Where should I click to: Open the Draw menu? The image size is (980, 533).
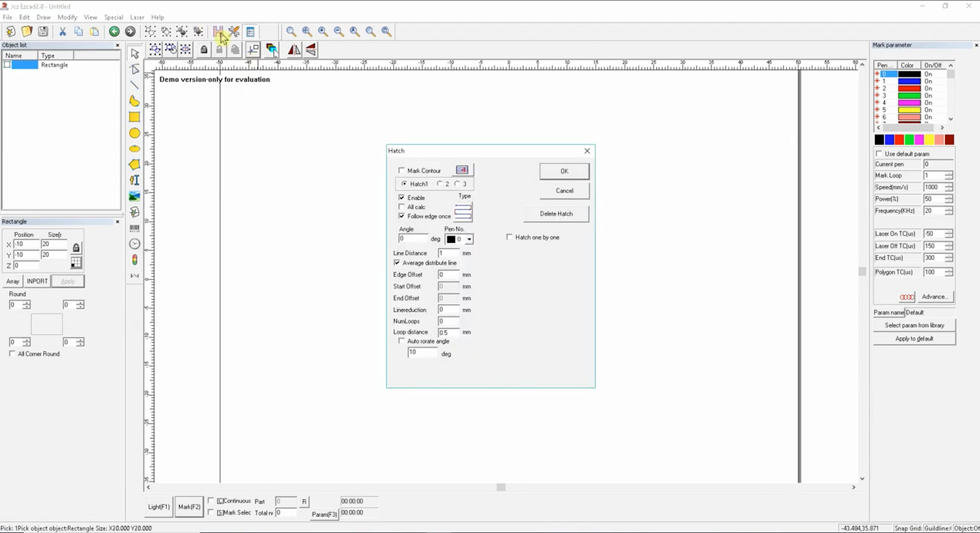[x=44, y=17]
